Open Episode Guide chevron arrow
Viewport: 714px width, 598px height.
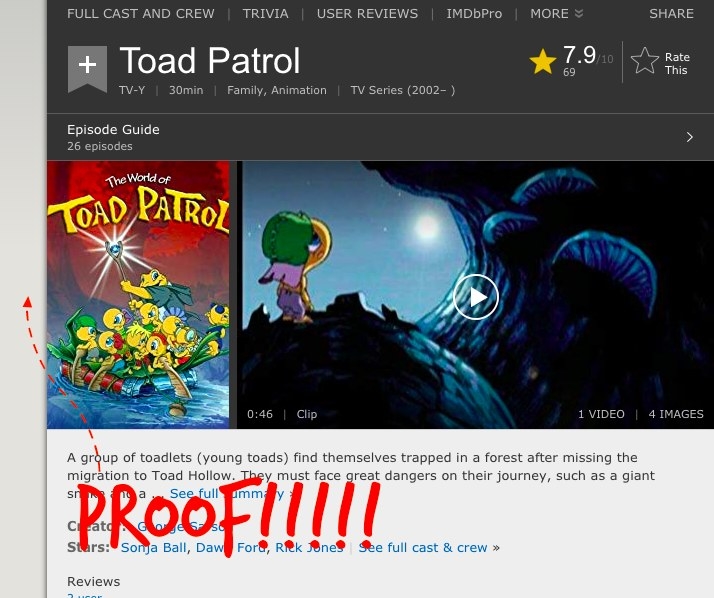tap(689, 137)
